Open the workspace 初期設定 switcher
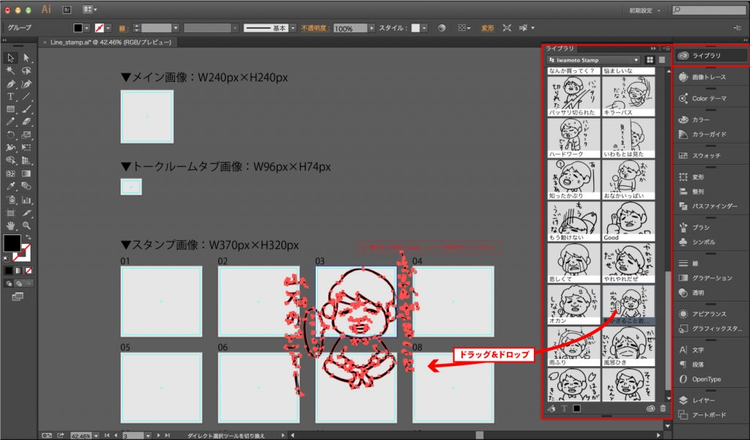The height and width of the screenshot is (440, 750). (x=644, y=10)
